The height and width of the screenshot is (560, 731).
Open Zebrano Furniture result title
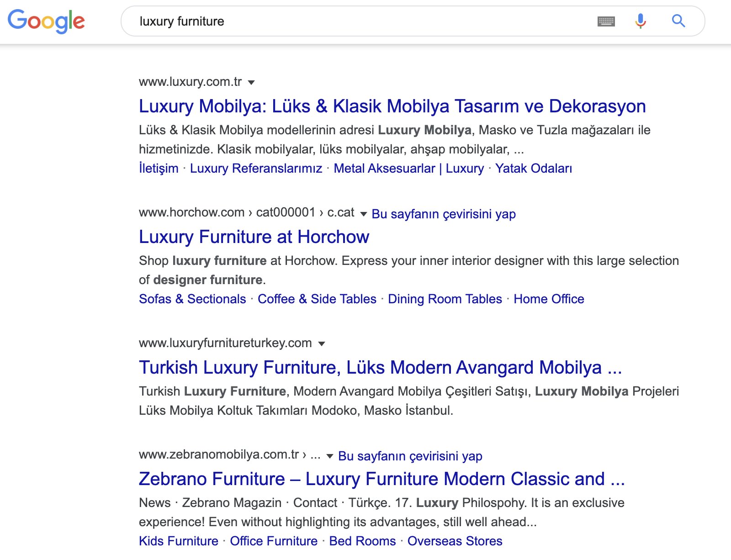click(x=382, y=479)
